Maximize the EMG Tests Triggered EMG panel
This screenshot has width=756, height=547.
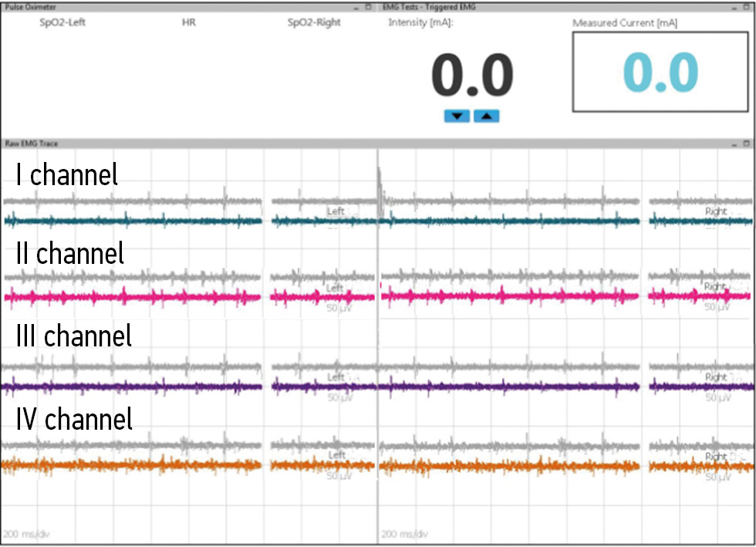pyautogui.click(x=746, y=6)
